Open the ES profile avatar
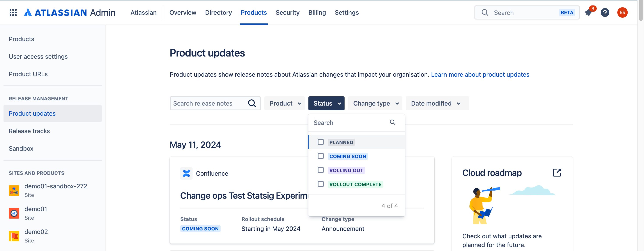Viewport: 644px width, 251px height. (x=622, y=12)
